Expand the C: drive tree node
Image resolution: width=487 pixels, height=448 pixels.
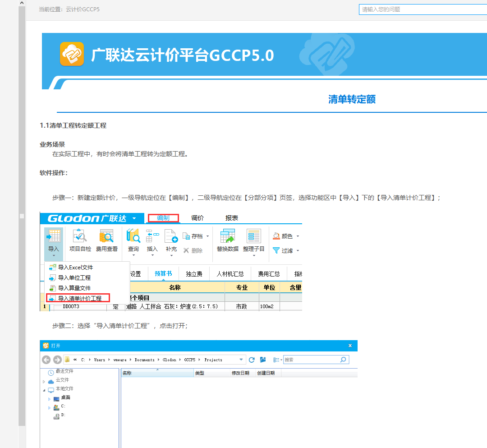tap(49, 408)
